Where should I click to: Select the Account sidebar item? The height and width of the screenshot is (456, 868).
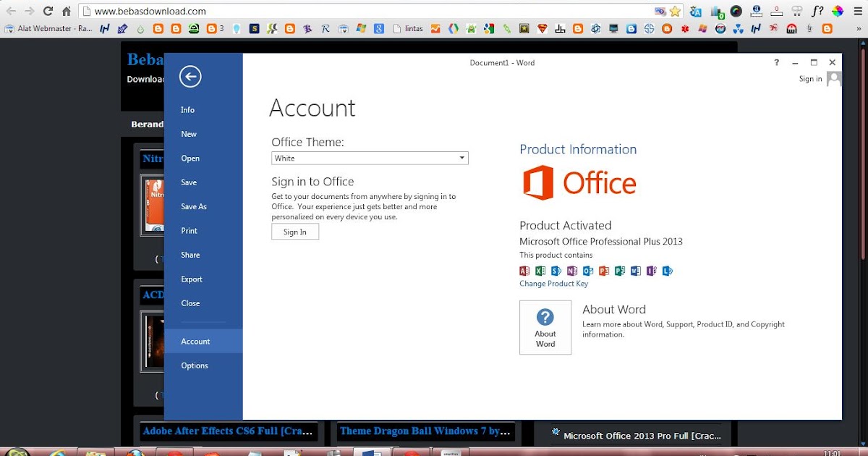coord(203,342)
